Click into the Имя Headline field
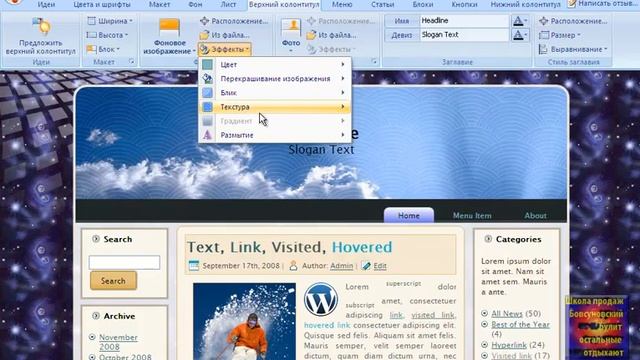Image resolution: width=640 pixels, height=360 pixels. click(x=464, y=20)
